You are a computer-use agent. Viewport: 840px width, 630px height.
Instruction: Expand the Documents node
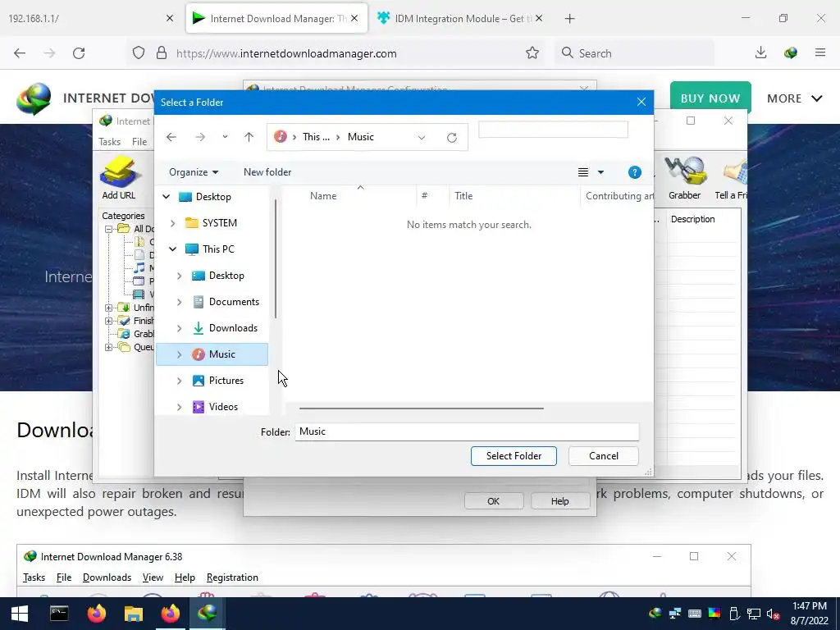click(x=180, y=302)
